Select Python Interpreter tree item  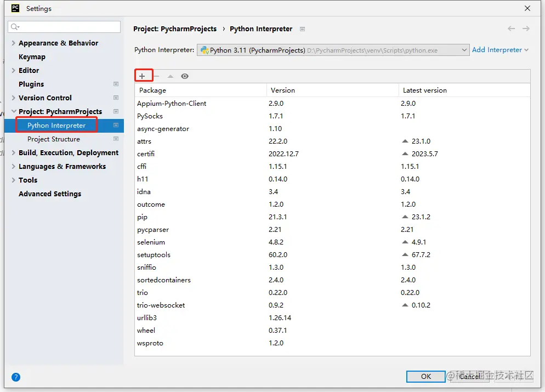[x=56, y=125]
